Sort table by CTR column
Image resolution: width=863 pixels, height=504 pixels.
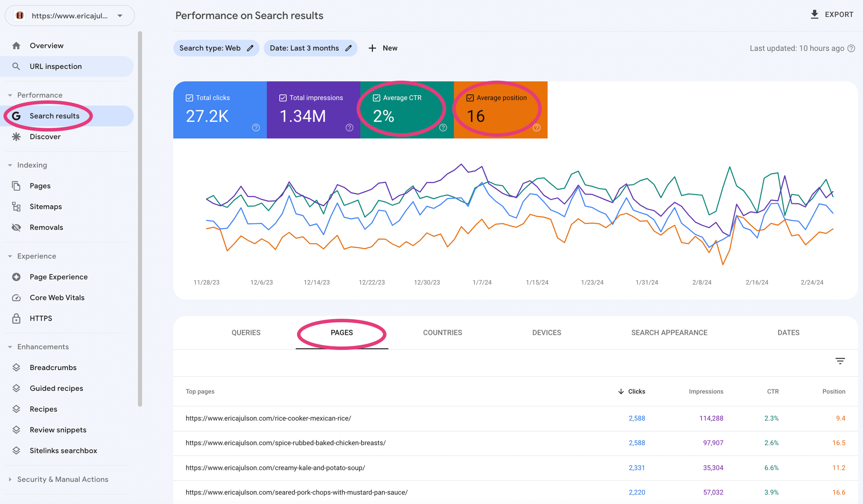[x=773, y=392]
